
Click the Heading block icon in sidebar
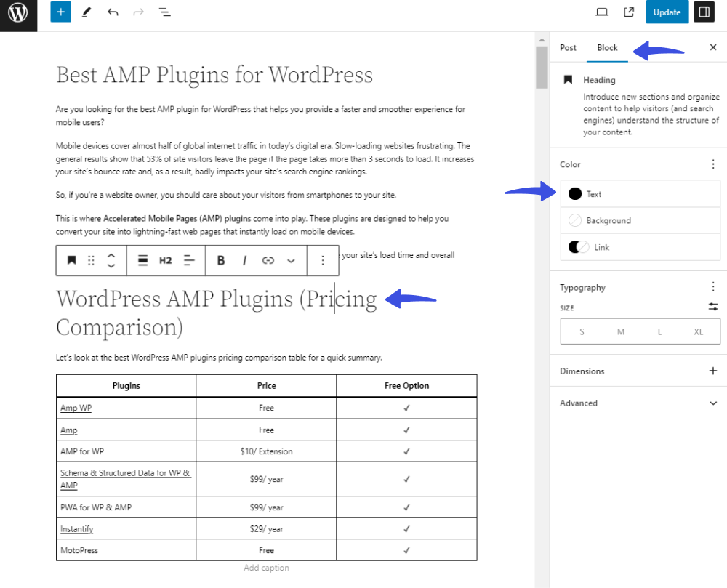pyautogui.click(x=568, y=80)
